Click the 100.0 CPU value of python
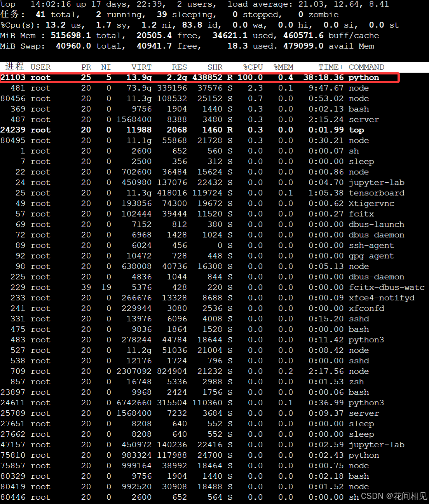 click(250, 77)
